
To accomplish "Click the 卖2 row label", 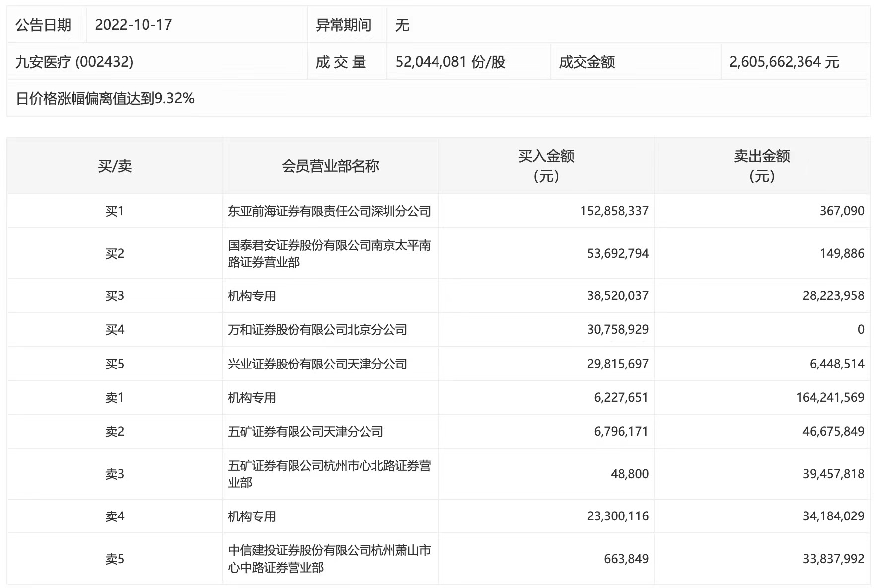I will point(115,431).
